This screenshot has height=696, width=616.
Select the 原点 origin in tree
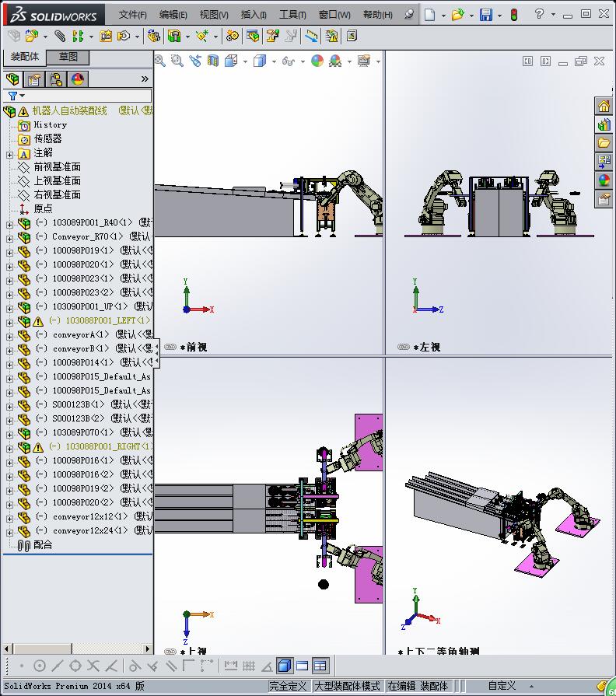click(43, 208)
